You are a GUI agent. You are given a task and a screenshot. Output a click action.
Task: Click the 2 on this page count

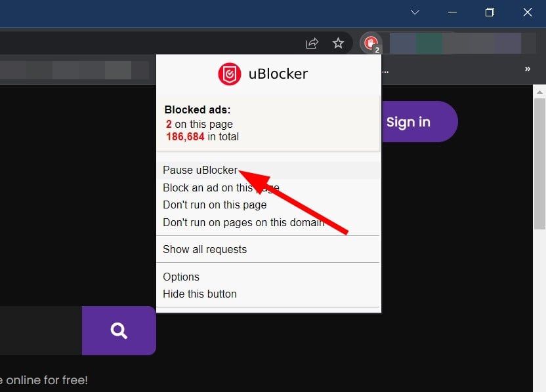pos(199,124)
